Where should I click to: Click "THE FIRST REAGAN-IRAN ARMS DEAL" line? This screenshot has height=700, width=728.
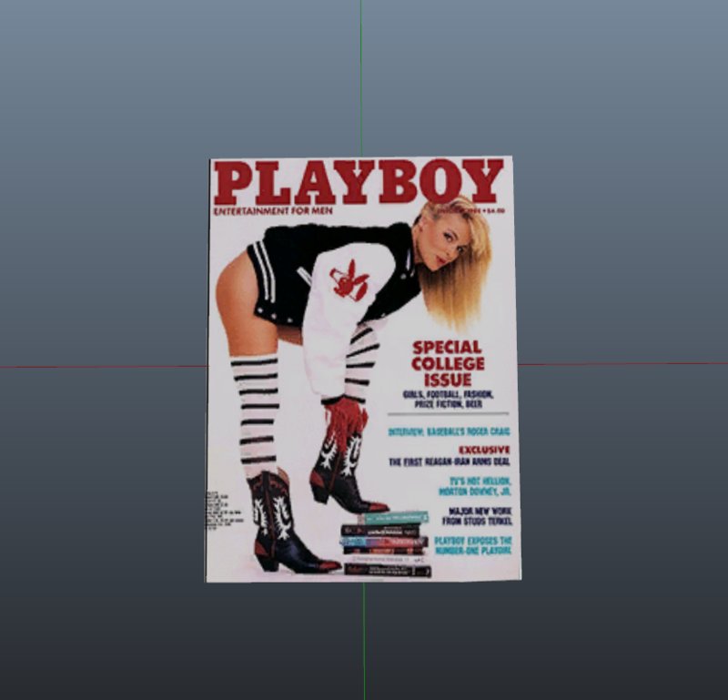coord(450,462)
